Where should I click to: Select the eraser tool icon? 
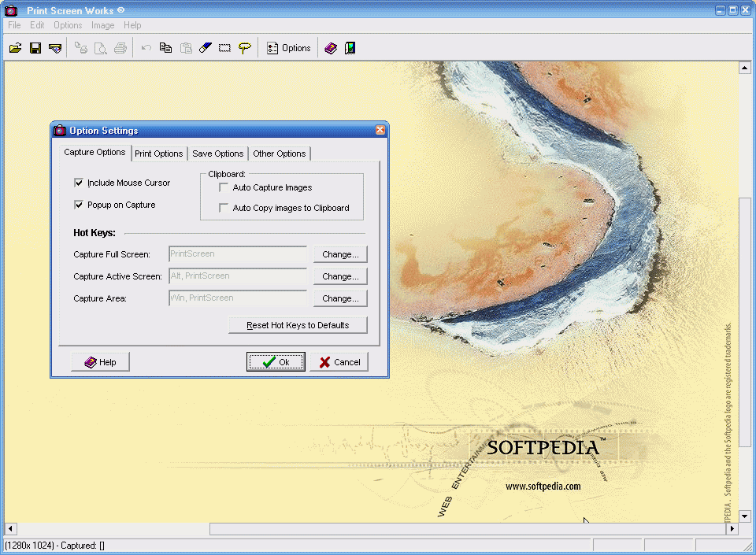[x=206, y=48]
